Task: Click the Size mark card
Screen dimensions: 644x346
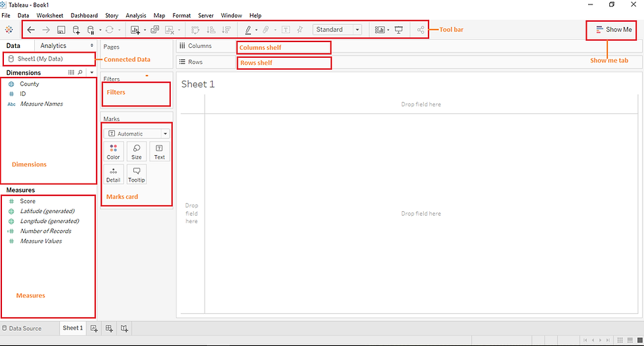Action: click(x=137, y=152)
